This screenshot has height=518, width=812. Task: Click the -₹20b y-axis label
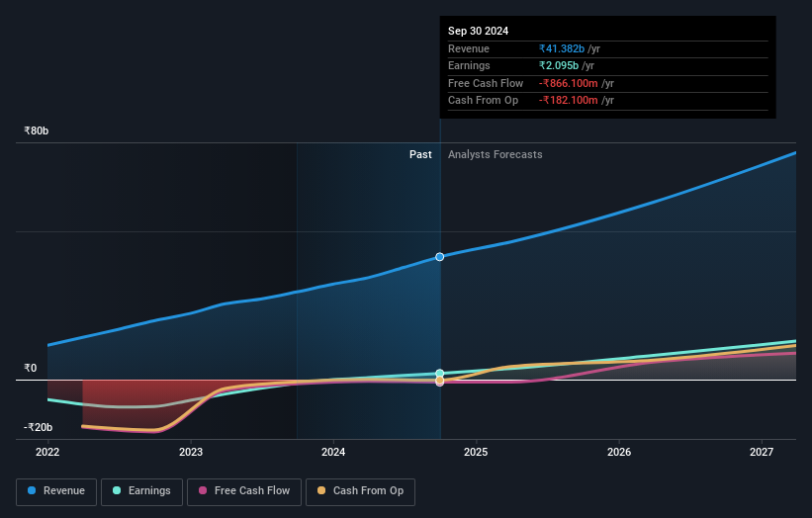[38, 427]
